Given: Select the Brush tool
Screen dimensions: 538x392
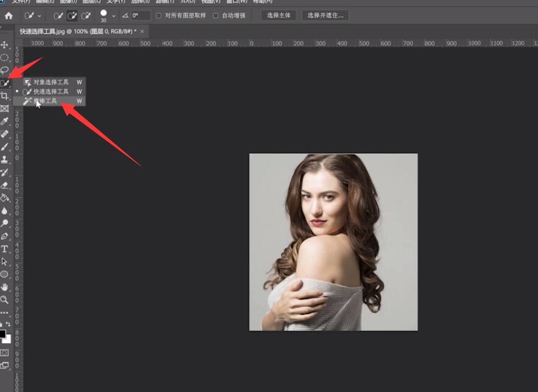Looking at the screenshot, I should point(4,147).
